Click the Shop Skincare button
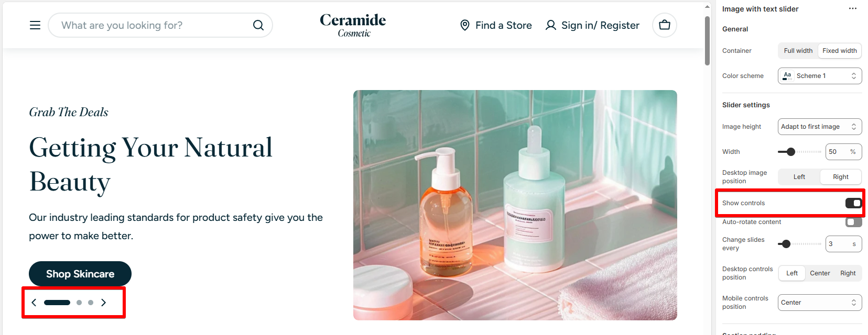 click(x=80, y=274)
